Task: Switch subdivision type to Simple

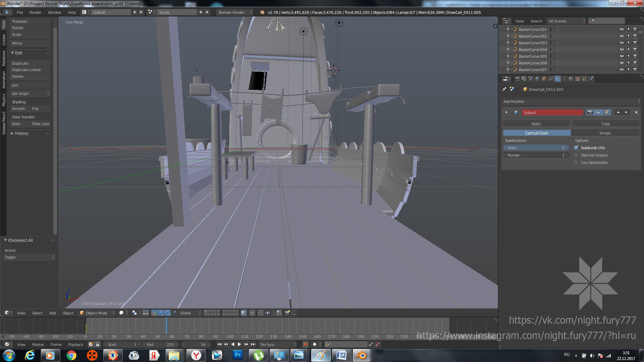Action: [x=605, y=133]
